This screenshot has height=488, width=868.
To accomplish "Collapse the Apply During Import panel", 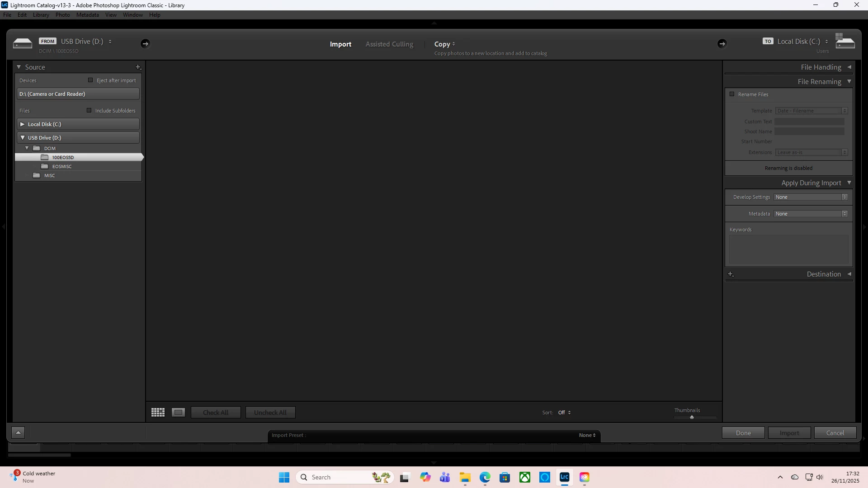I will tap(849, 183).
